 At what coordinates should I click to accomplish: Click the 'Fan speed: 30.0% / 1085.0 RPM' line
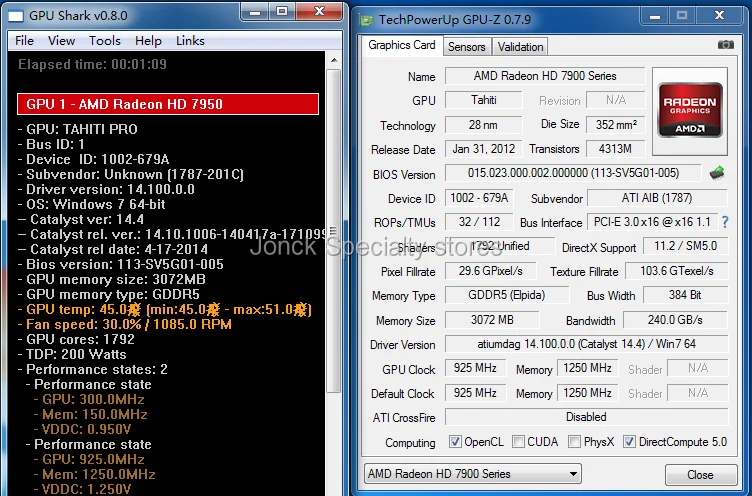pos(125,325)
